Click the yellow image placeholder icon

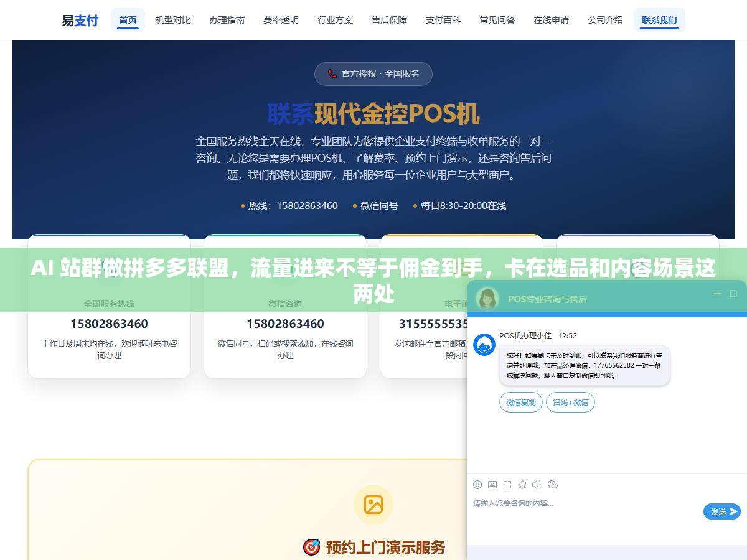pos(374,504)
